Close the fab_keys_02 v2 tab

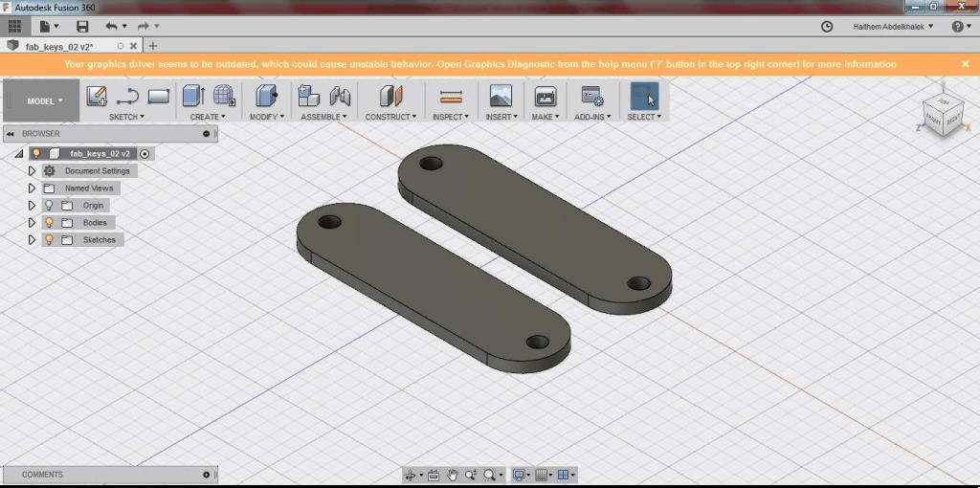coord(133,46)
